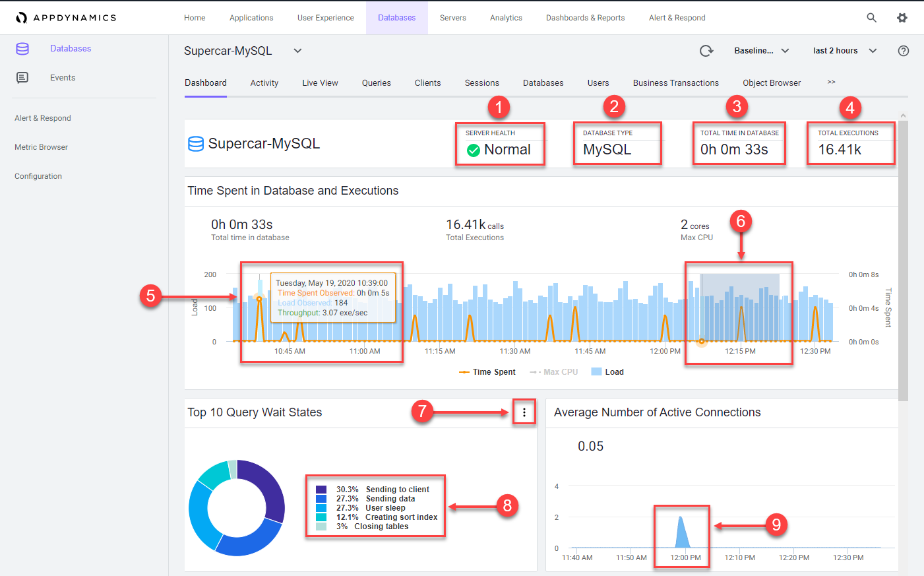
Task: Click the Events icon in sidebar
Action: coord(22,78)
